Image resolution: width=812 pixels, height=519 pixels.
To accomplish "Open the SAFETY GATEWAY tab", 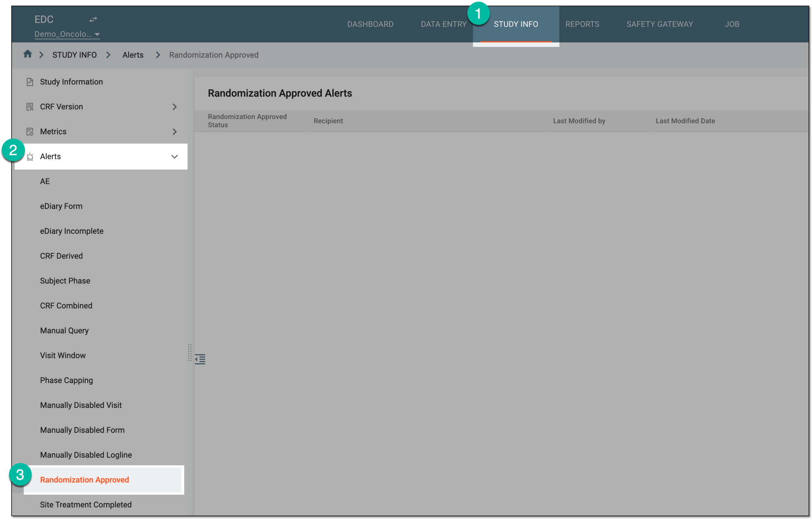I will pyautogui.click(x=660, y=24).
